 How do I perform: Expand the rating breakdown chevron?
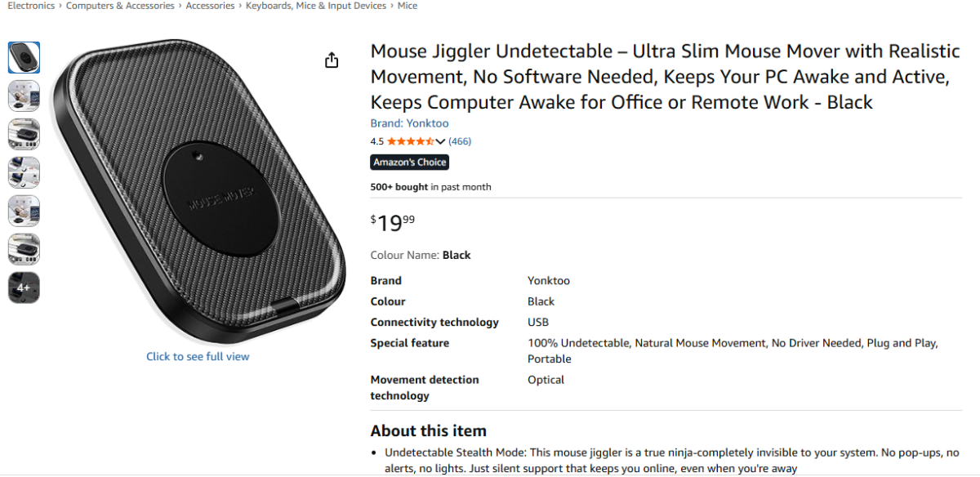pos(440,141)
